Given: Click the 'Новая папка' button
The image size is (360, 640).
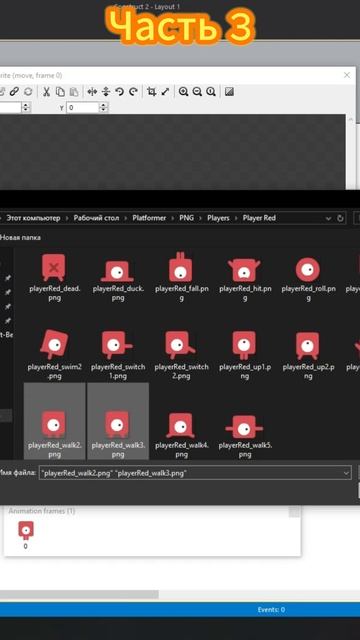Looking at the screenshot, I should (x=20, y=238).
